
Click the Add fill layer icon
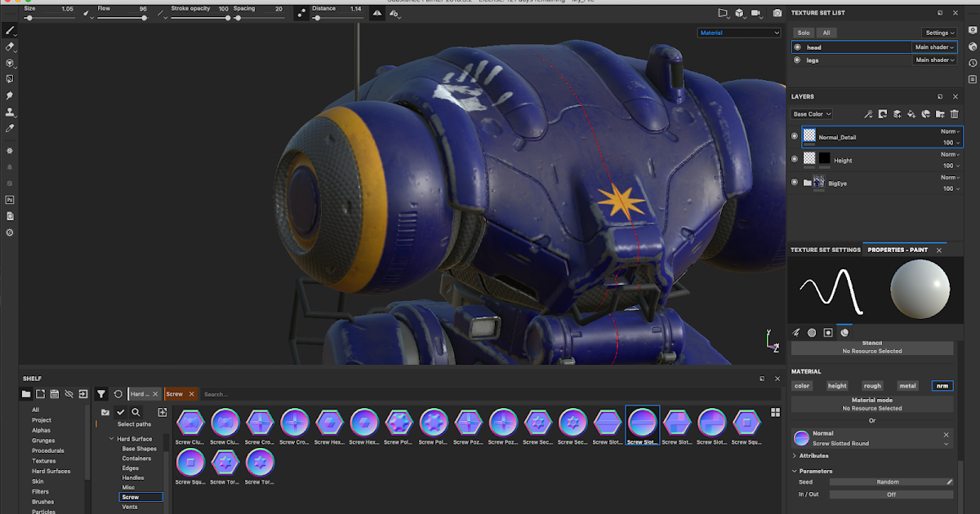point(912,114)
